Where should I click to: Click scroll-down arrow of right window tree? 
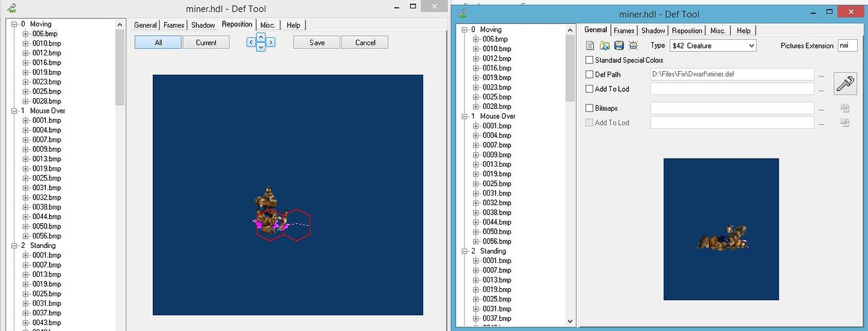570,321
